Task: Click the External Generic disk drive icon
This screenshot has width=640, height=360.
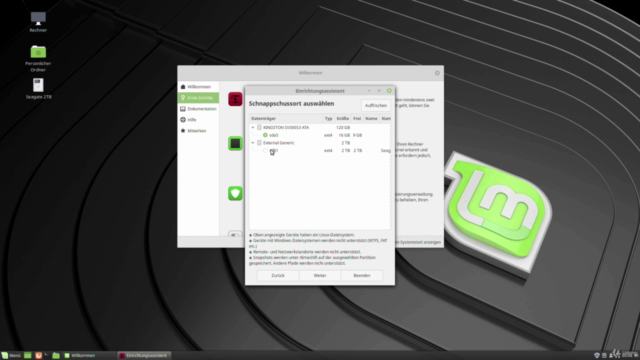Action: (x=259, y=143)
